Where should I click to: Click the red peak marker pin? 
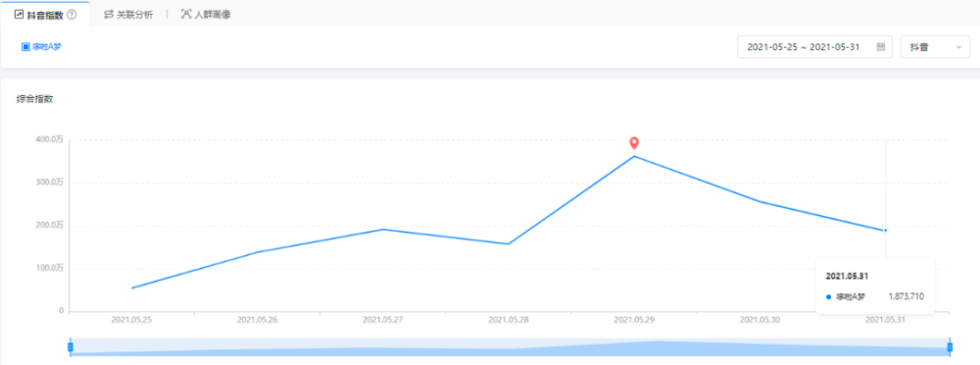point(634,143)
